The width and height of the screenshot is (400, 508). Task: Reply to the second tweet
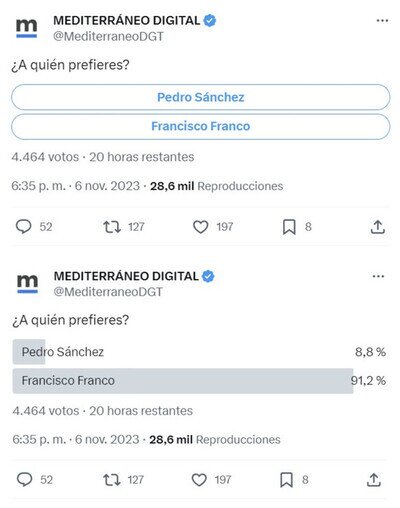[24, 480]
